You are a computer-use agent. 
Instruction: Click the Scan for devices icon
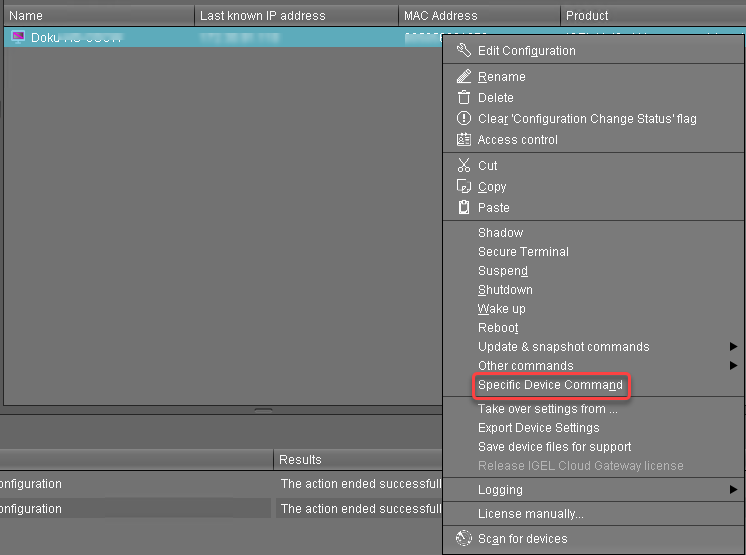(x=463, y=539)
